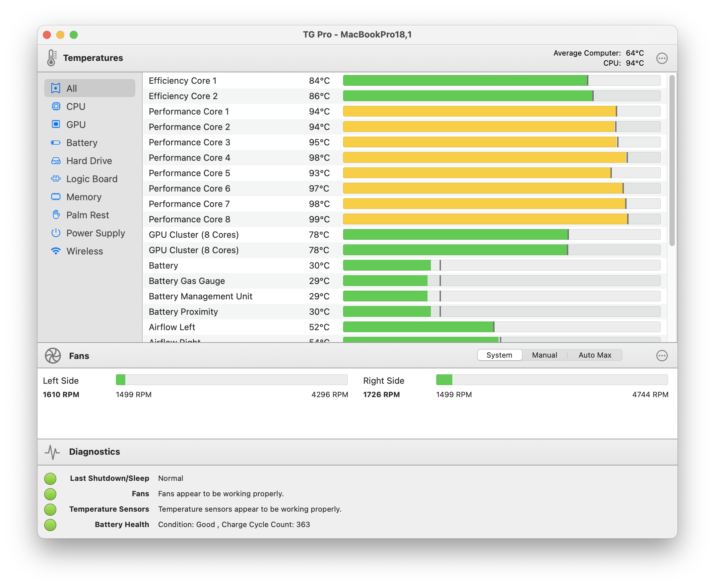Click green status dot for Last Shutdown/Sleep
This screenshot has height=588, width=715.
click(50, 479)
